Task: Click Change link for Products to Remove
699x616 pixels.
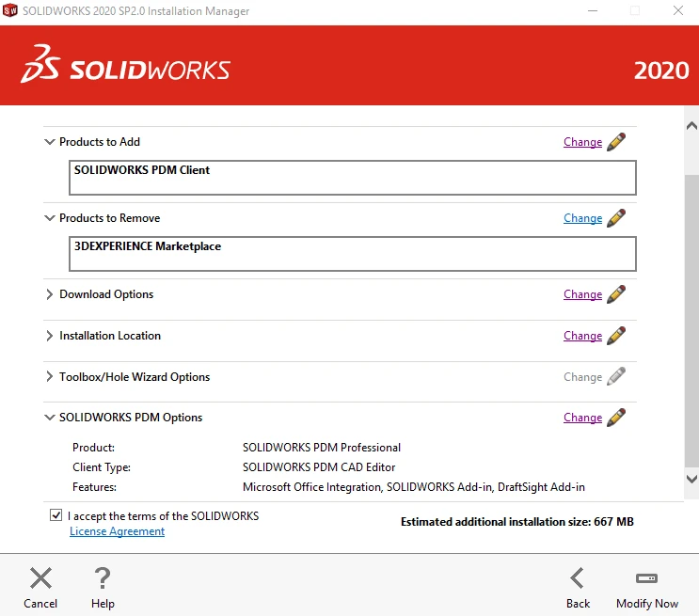Action: pyautogui.click(x=582, y=218)
